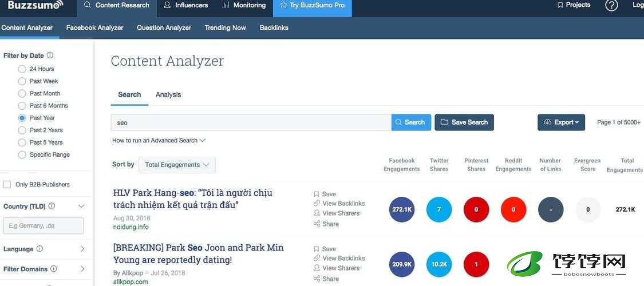644x286 pixels.
Task: Click the country input E.g Germany, .de
Action: coord(44,226)
